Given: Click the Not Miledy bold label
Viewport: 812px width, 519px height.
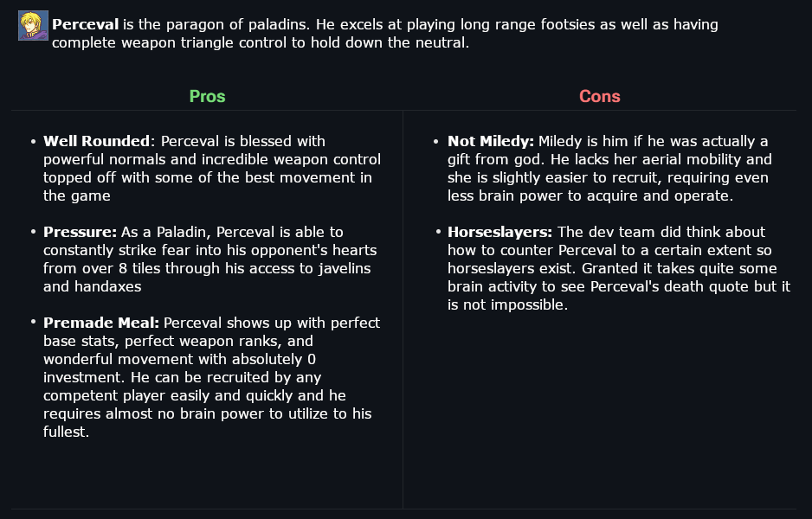Looking at the screenshot, I should coord(490,141).
